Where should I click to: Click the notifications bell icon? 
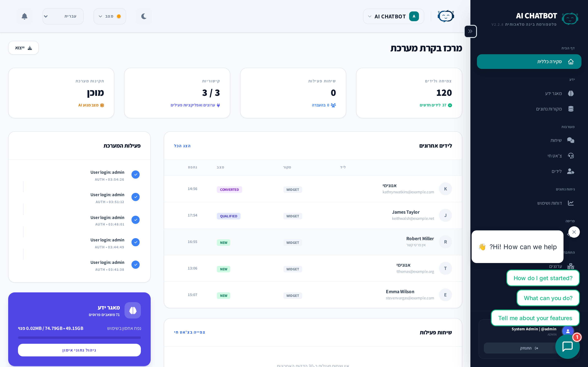coord(24,16)
